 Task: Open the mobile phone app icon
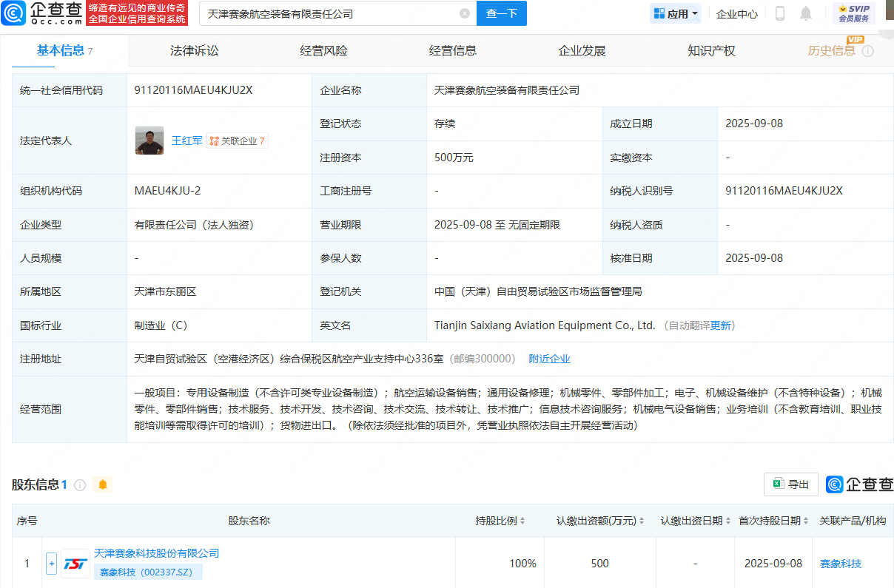780,13
